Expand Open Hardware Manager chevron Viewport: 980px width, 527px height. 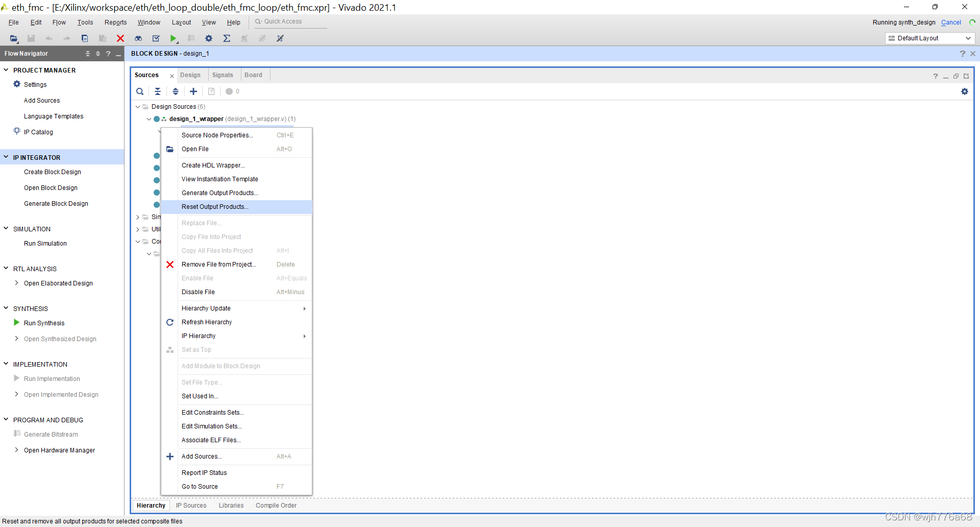pyautogui.click(x=17, y=450)
